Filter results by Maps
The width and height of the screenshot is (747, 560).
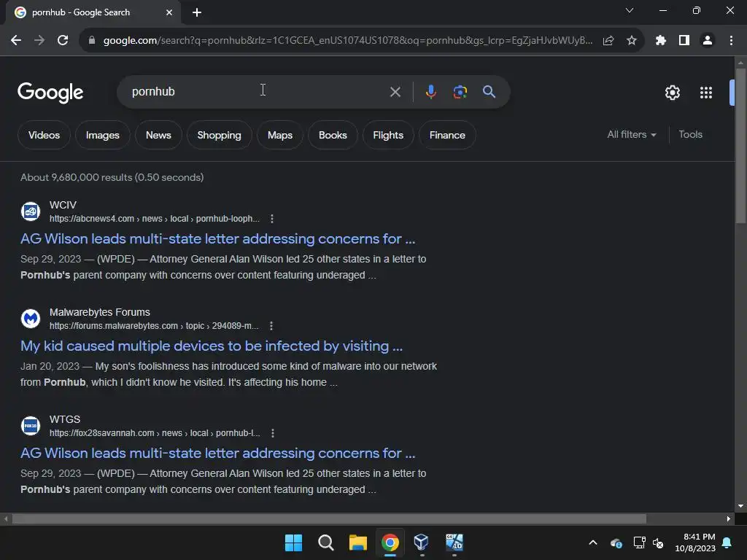tap(279, 135)
